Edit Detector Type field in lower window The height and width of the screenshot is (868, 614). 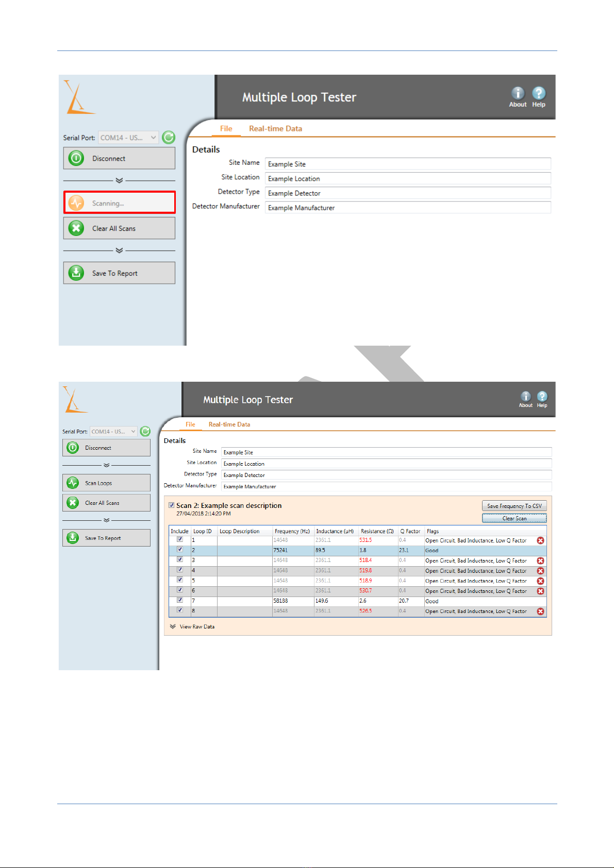point(386,474)
